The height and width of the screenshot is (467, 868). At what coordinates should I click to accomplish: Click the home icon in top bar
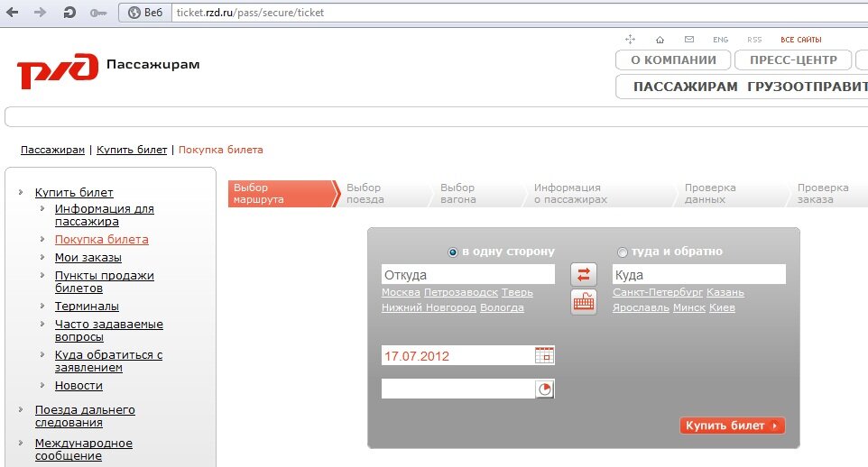coord(660,40)
